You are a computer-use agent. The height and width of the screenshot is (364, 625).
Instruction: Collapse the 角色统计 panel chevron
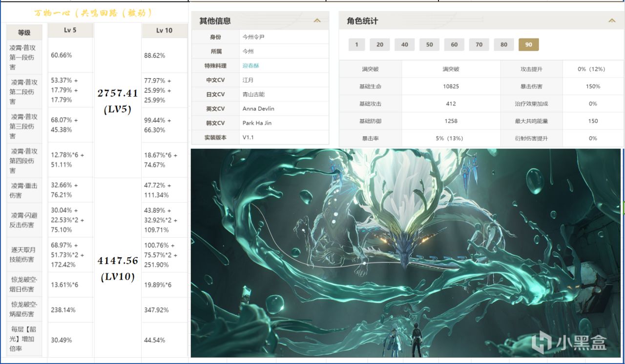[x=612, y=20]
